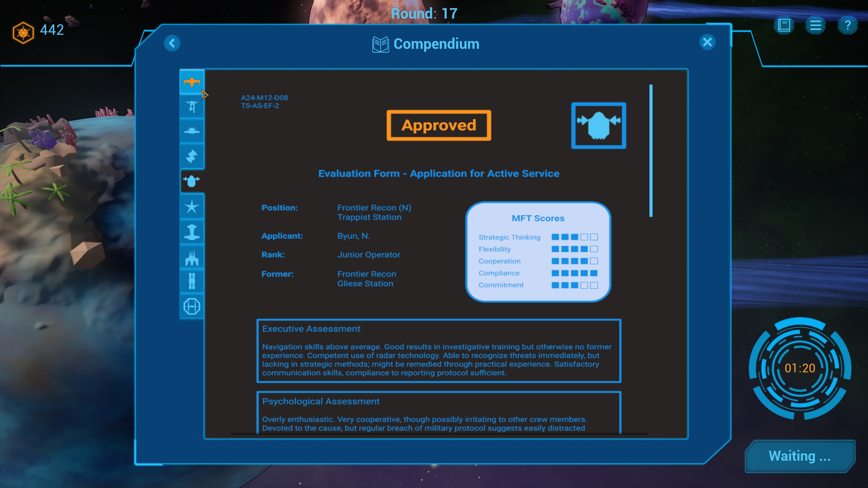Click the round timer dial showing 01:20
Screen dimensions: 868x488
point(800,368)
